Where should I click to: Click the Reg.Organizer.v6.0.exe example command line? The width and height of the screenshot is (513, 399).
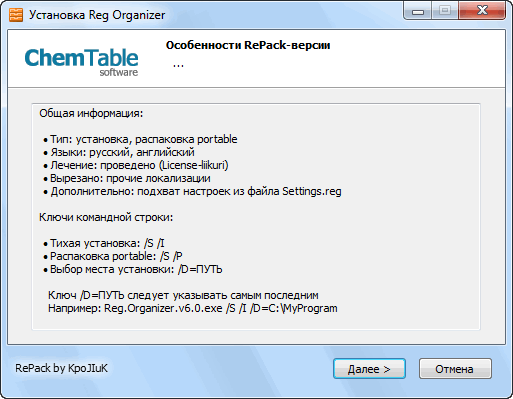click(x=193, y=308)
